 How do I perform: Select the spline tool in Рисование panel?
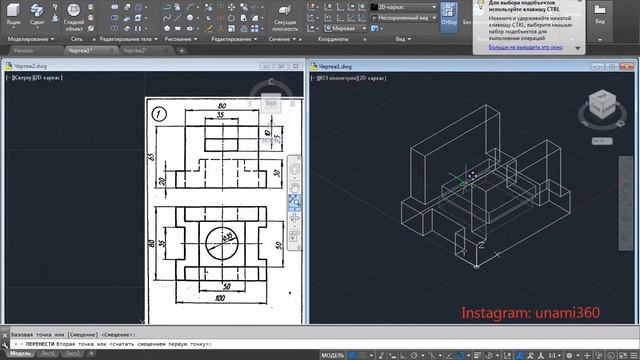(x=167, y=18)
